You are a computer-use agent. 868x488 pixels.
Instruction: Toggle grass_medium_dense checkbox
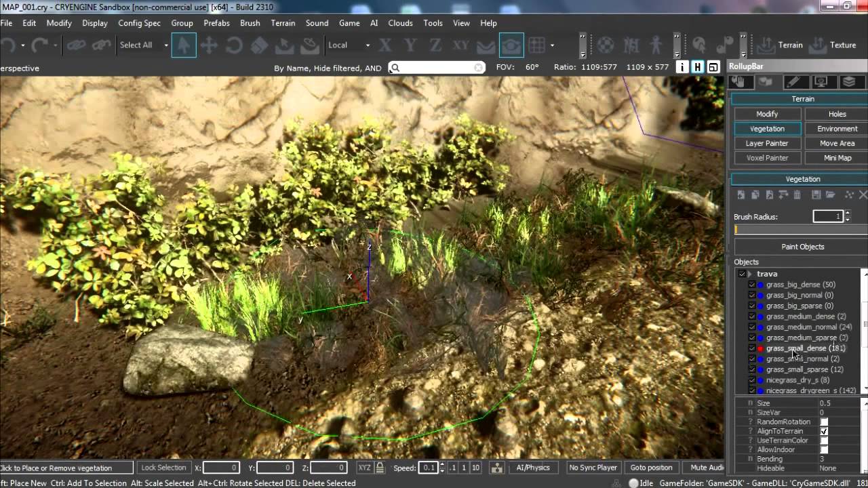[x=752, y=317]
